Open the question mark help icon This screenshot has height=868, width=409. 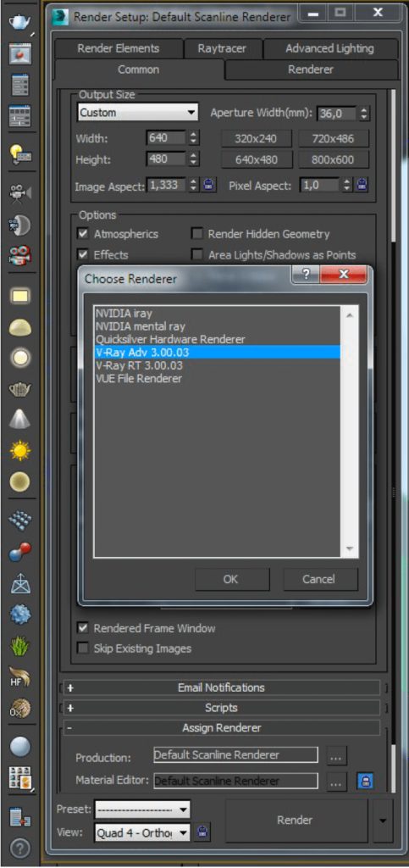click(19, 849)
